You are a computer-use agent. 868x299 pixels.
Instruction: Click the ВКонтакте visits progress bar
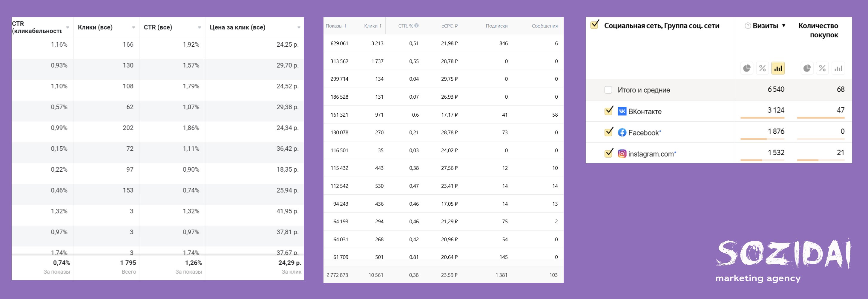point(762,118)
